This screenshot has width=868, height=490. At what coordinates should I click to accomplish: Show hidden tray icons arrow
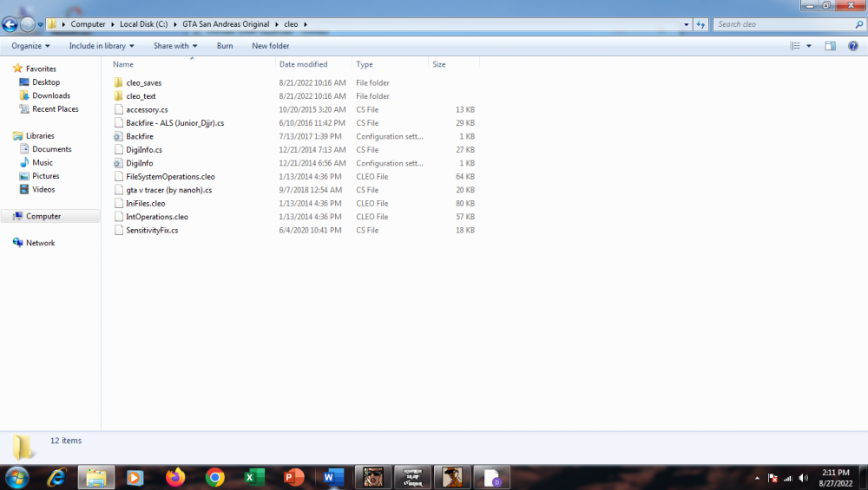click(757, 479)
